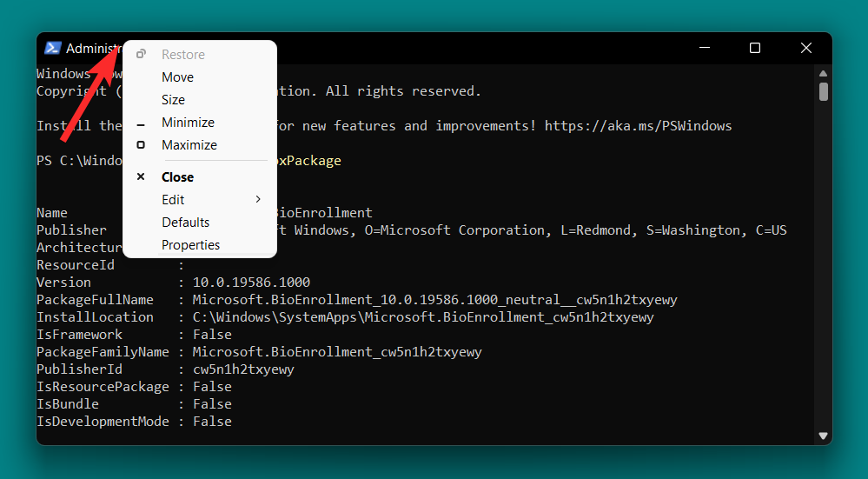Click the InstallLocation path in the console output
The width and height of the screenshot is (868, 479).
[422, 317]
